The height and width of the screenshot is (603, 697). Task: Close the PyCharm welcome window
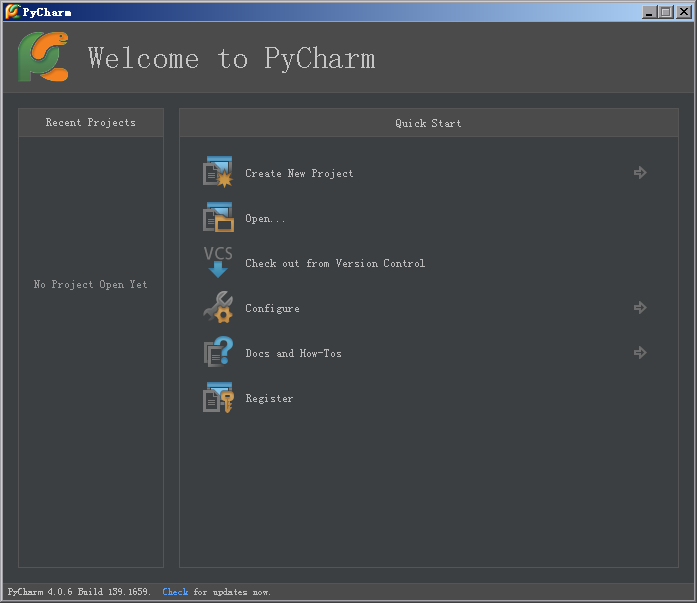click(684, 12)
